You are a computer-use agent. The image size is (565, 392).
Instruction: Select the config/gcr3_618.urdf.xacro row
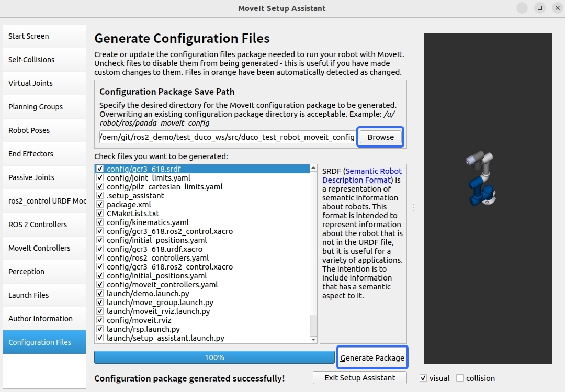coord(202,249)
